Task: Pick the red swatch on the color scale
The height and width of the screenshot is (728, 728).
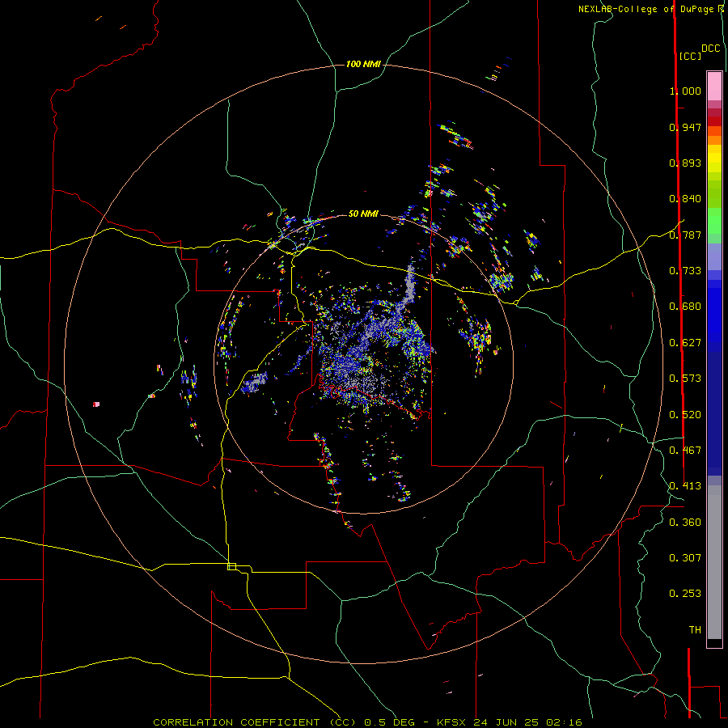Action: (714, 121)
